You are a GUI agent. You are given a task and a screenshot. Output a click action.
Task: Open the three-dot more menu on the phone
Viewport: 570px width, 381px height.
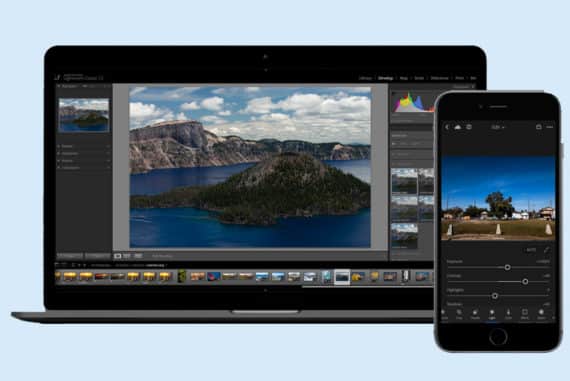550,127
